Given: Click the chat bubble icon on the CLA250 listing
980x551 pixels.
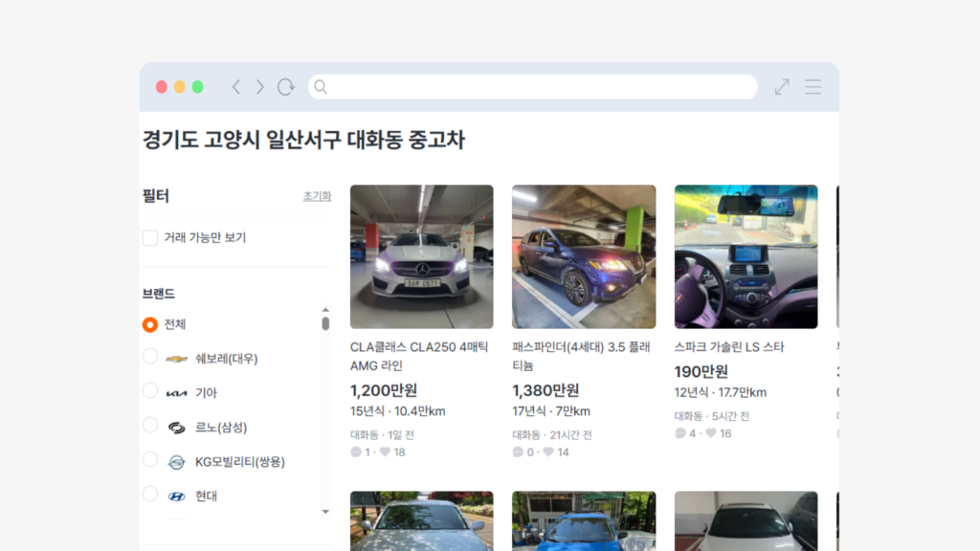Looking at the screenshot, I should (x=356, y=452).
